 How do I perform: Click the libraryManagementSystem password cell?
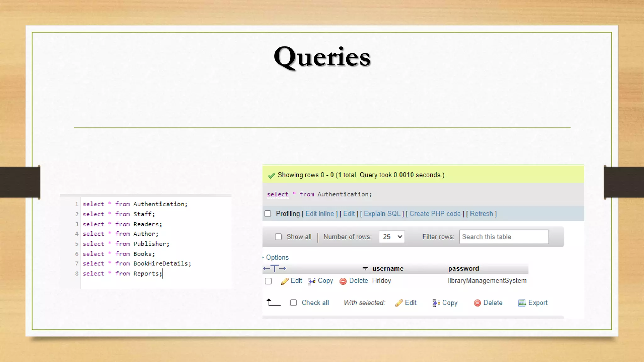pyautogui.click(x=487, y=281)
